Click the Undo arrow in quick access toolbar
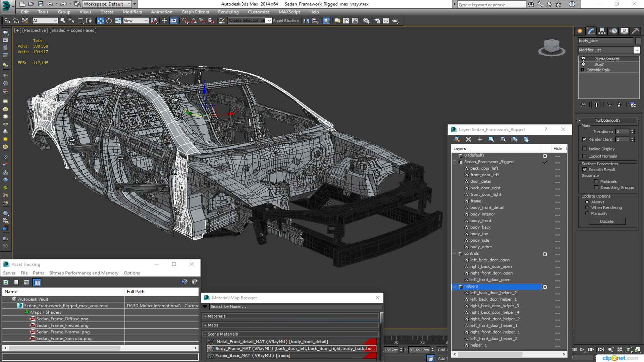Viewport: 644px width, 362px height. [x=50, y=4]
